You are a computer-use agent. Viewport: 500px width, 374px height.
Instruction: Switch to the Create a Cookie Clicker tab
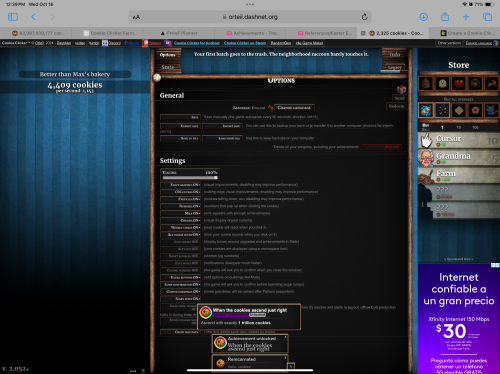click(x=468, y=33)
